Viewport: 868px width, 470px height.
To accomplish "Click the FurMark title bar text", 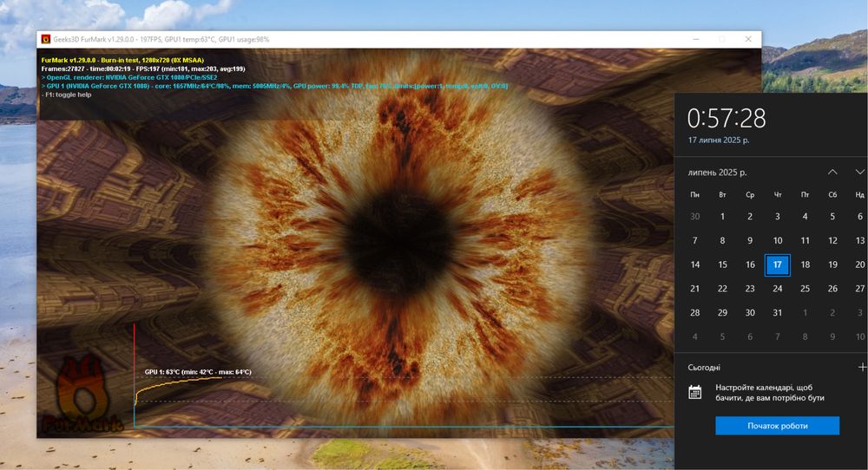I will click(x=161, y=39).
